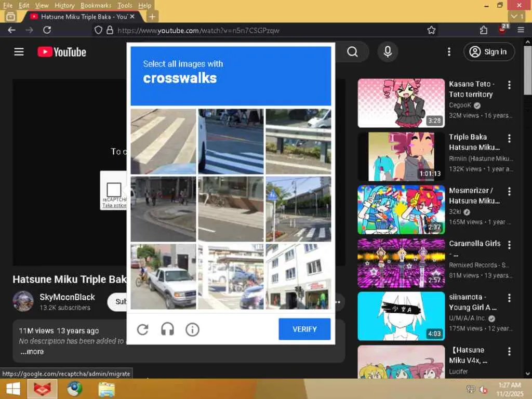532x399 pixels.
Task: Select tile with blue pedestrian sign
Action: click(x=298, y=209)
